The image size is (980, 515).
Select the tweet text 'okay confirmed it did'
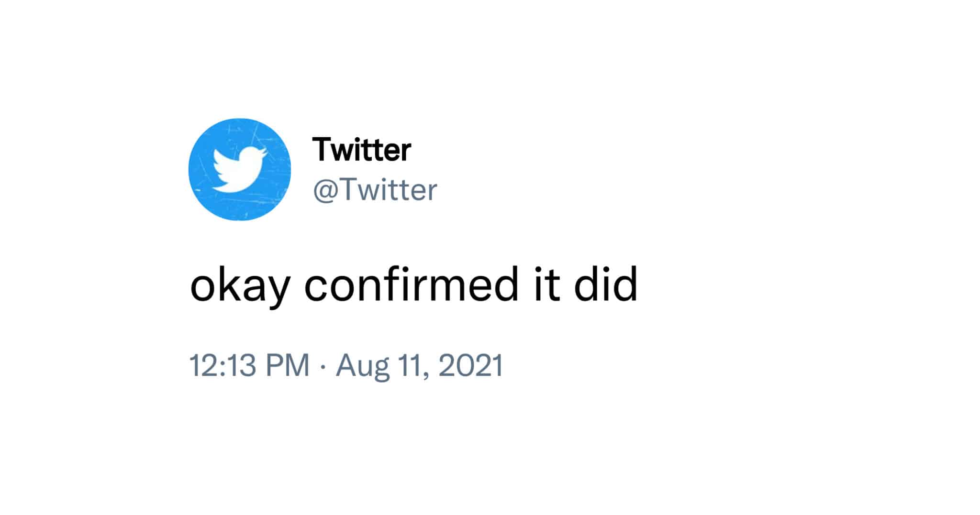pyautogui.click(x=414, y=285)
